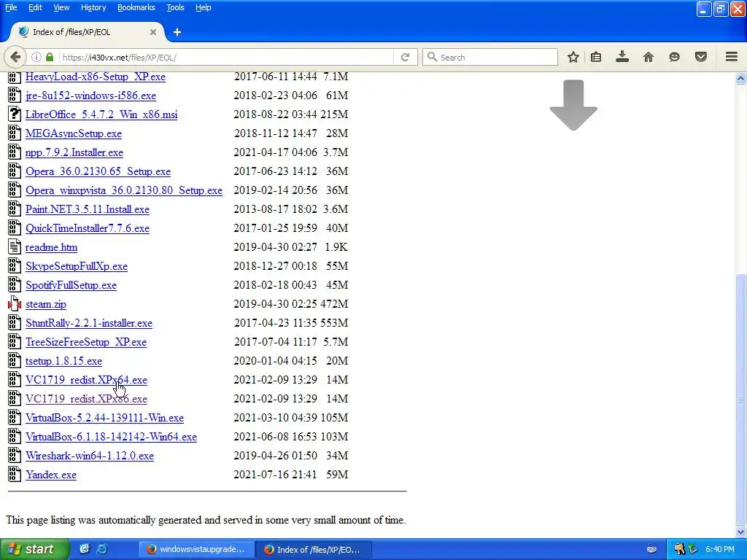Click the 6:40 PM taskbar clock
This screenshot has height=560, width=747.
click(x=720, y=549)
